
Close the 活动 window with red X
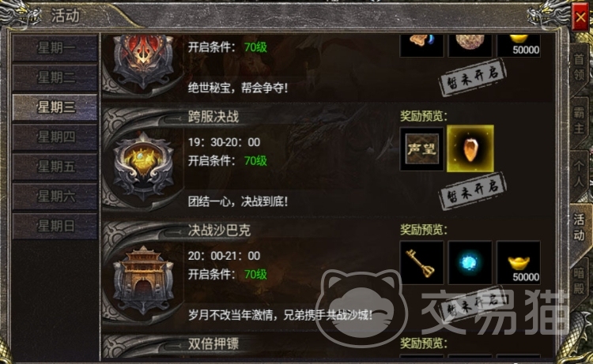tap(580, 17)
